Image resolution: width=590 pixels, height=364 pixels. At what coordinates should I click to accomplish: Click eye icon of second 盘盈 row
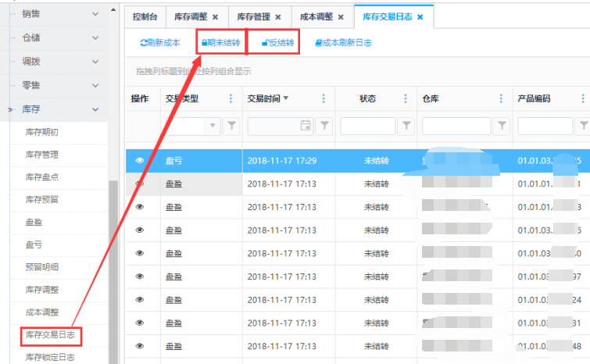(x=140, y=207)
